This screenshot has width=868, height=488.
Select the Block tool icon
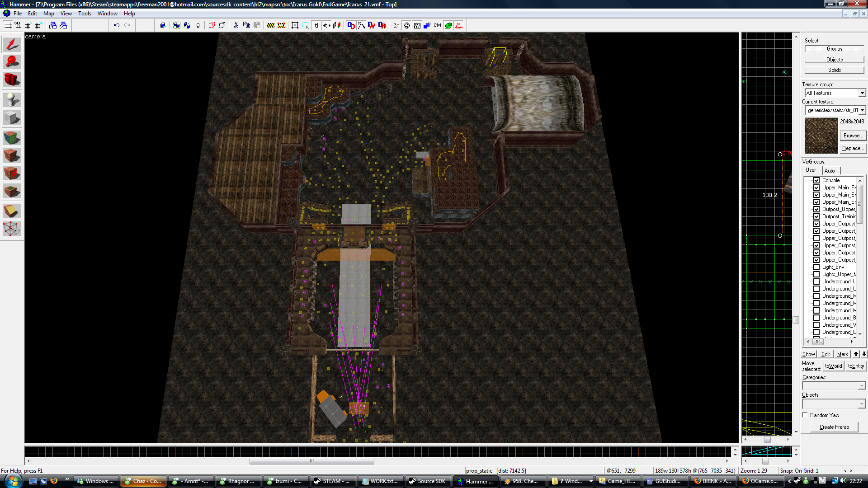tap(12, 117)
